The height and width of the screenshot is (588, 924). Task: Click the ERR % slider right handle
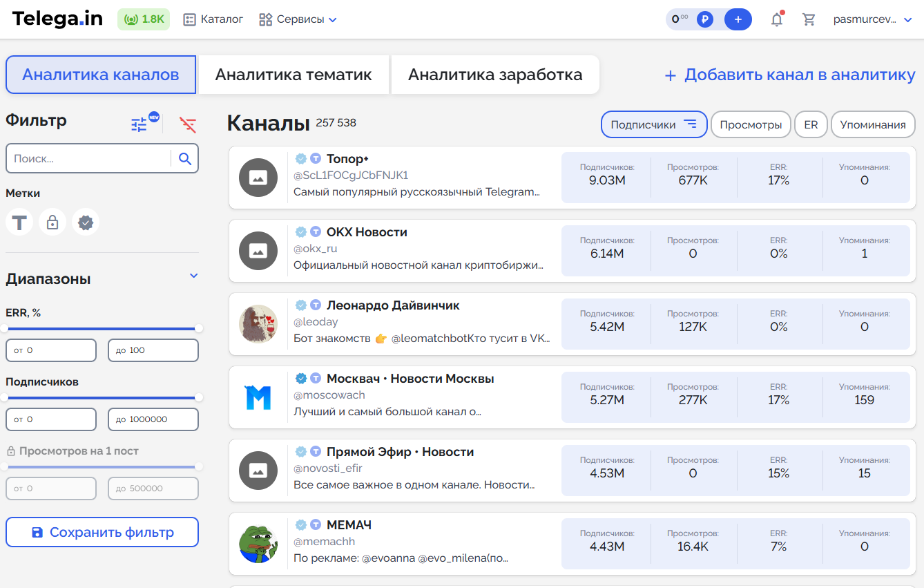199,328
